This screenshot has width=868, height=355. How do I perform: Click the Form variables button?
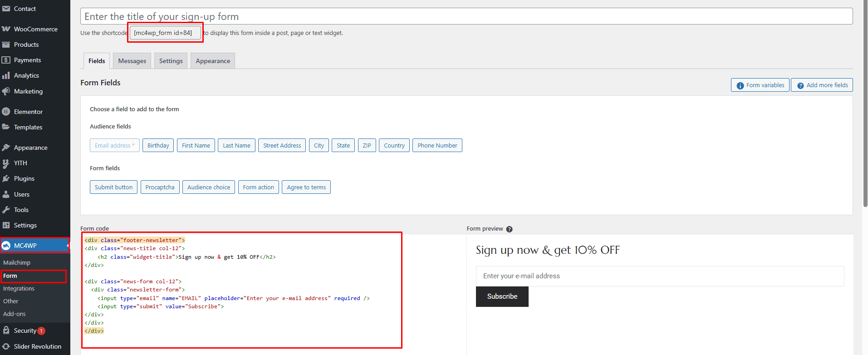[760, 85]
